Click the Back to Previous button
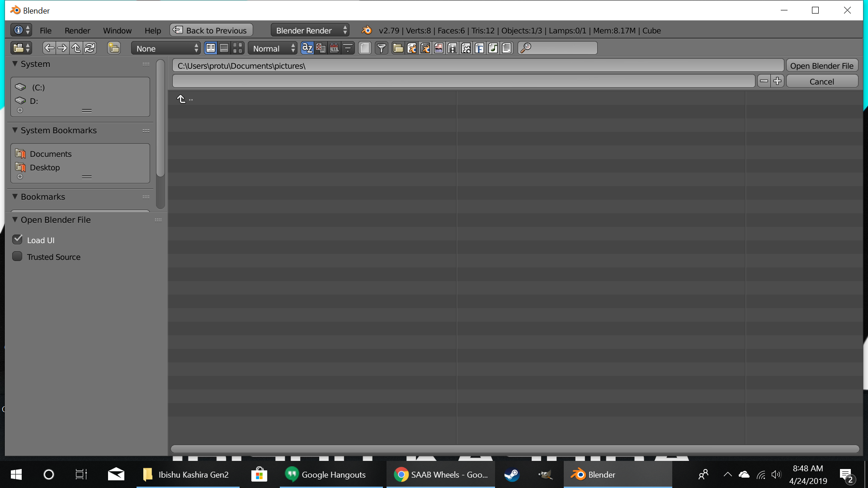This screenshot has width=868, height=488. [211, 30]
